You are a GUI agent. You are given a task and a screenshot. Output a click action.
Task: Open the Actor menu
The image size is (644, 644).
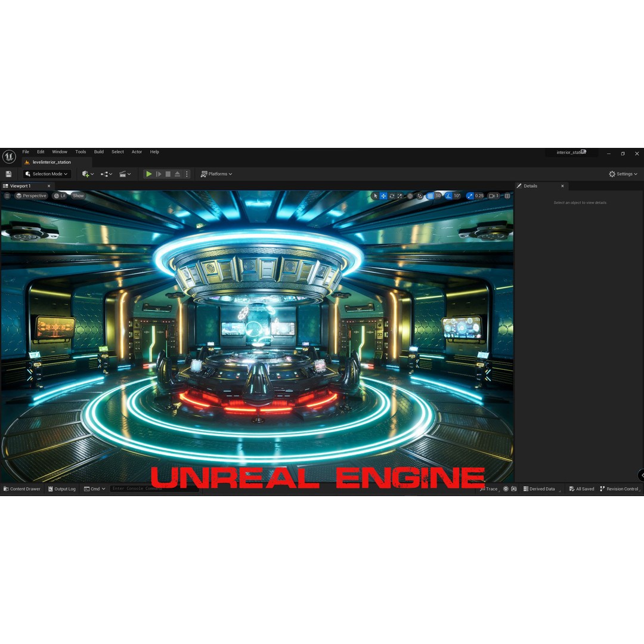(x=137, y=152)
